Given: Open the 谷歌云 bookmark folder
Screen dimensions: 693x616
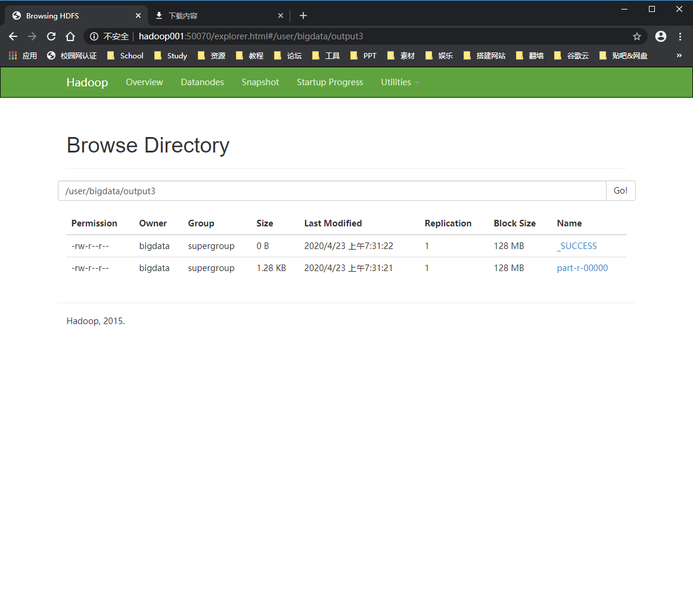Looking at the screenshot, I should pos(571,55).
